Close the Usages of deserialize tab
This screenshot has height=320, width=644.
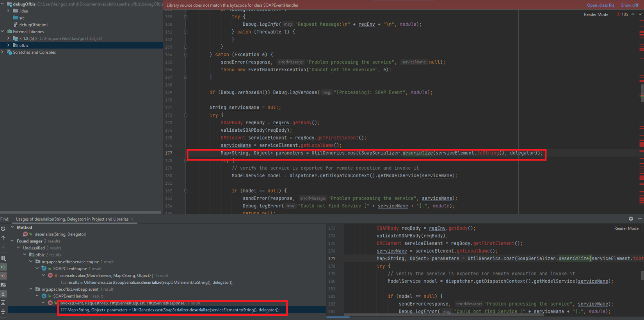(132, 219)
